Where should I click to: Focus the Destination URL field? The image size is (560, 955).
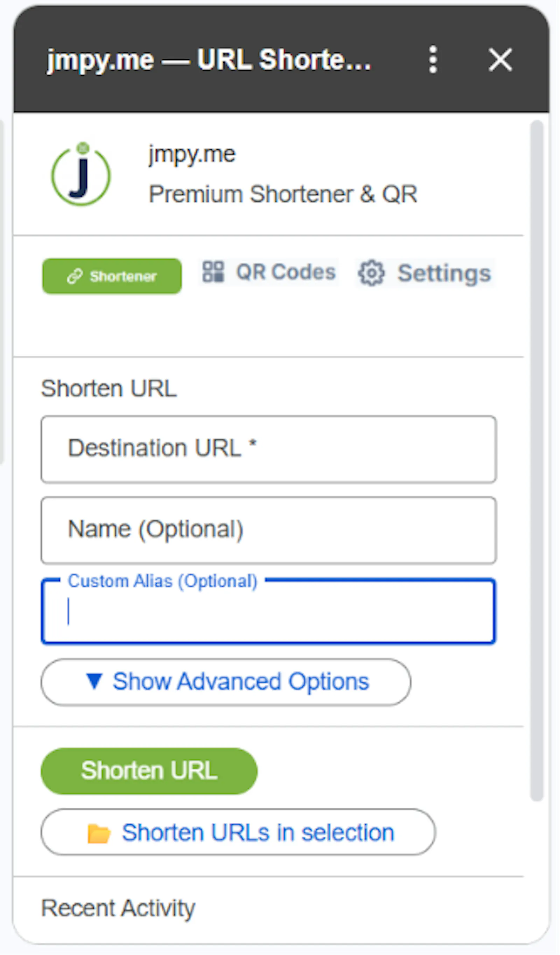[x=269, y=449]
